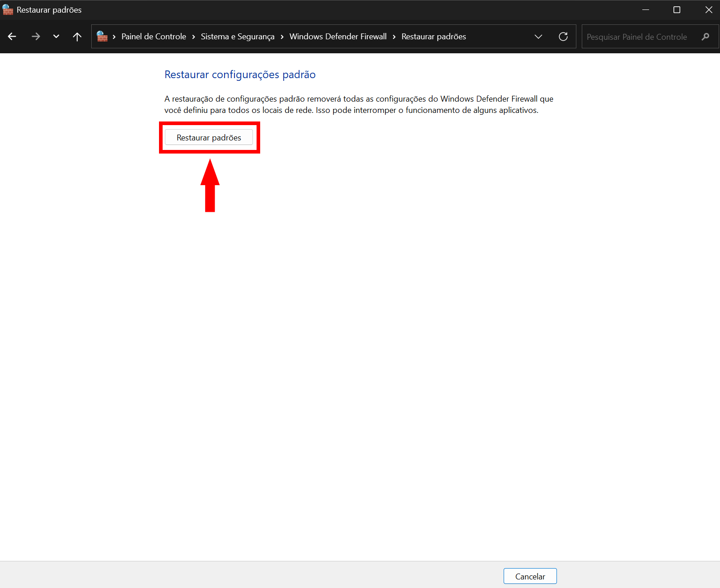Click the firewall icon in address bar
The height and width of the screenshot is (588, 720).
[102, 37]
